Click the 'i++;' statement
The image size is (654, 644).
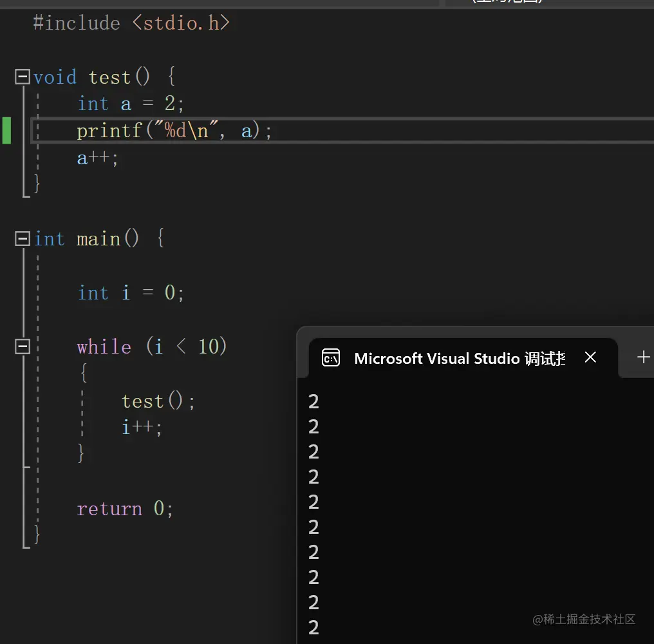pos(142,428)
